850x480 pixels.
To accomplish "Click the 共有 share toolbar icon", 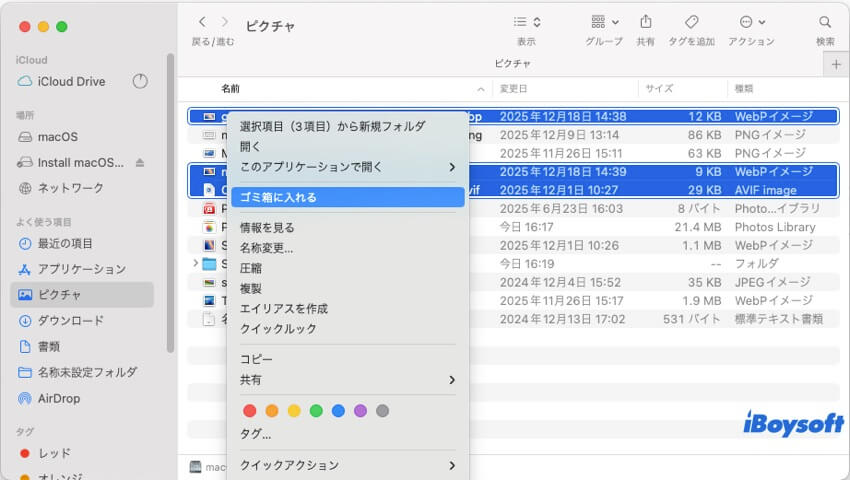I will 645,22.
